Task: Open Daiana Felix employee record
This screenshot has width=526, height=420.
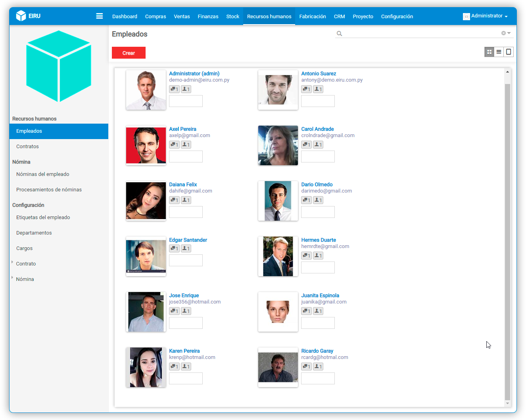Action: pos(183,185)
